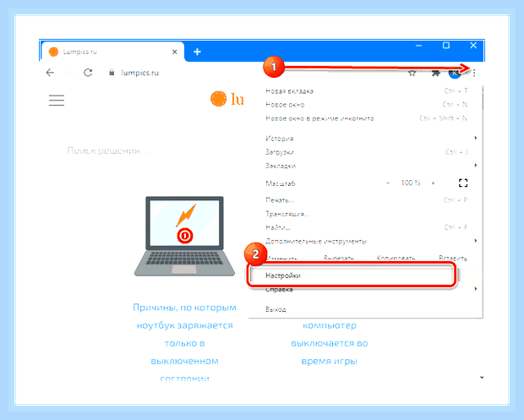The width and height of the screenshot is (524, 420).
Task: Click the browser back arrow
Action: (50, 73)
